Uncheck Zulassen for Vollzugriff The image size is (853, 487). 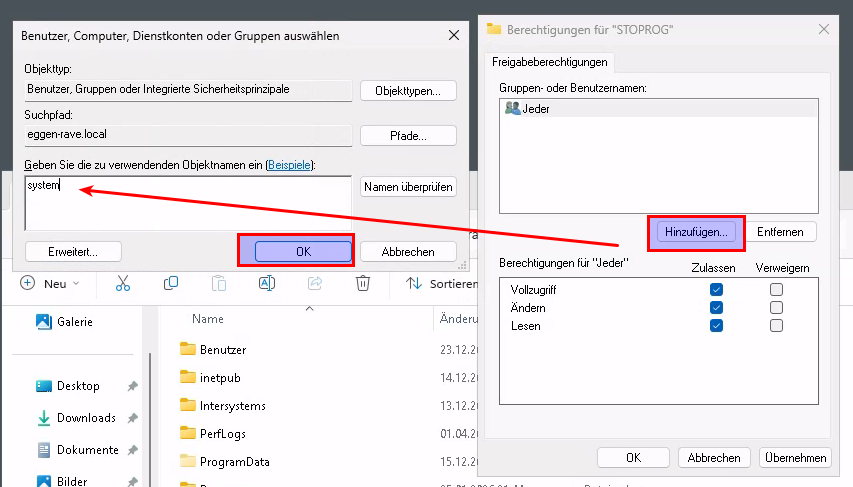[x=716, y=290]
